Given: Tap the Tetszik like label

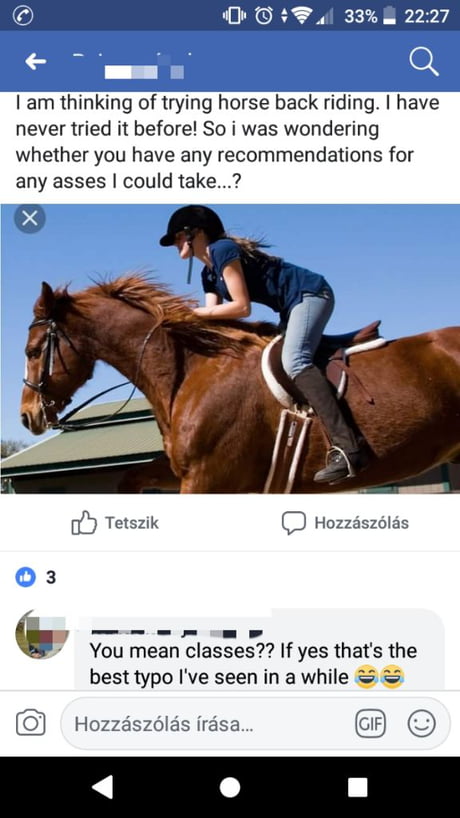Looking at the screenshot, I should 132,523.
